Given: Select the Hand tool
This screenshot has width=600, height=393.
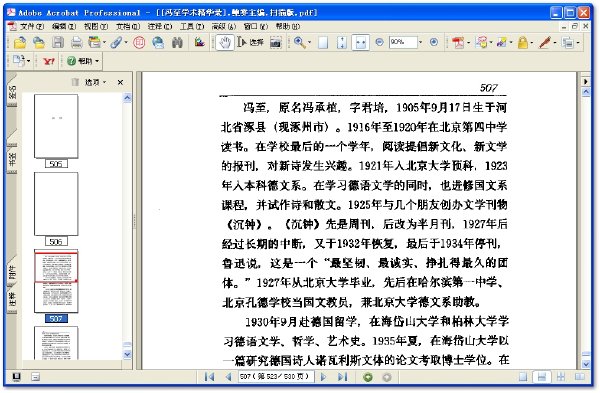Looking at the screenshot, I should (225, 42).
